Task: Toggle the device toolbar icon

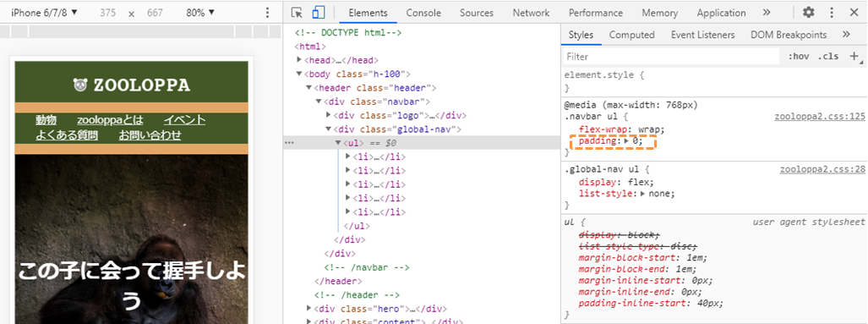Action: point(318,12)
